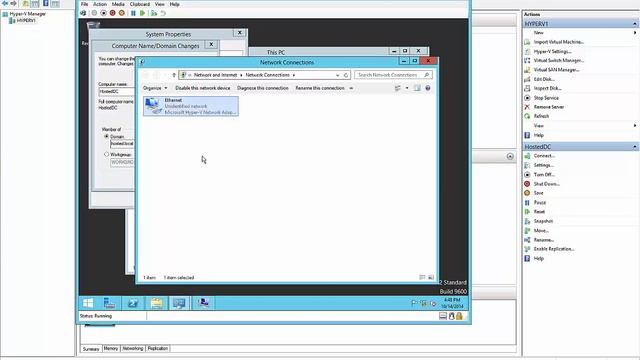Click the lock icon in VM status bar

pos(460,316)
